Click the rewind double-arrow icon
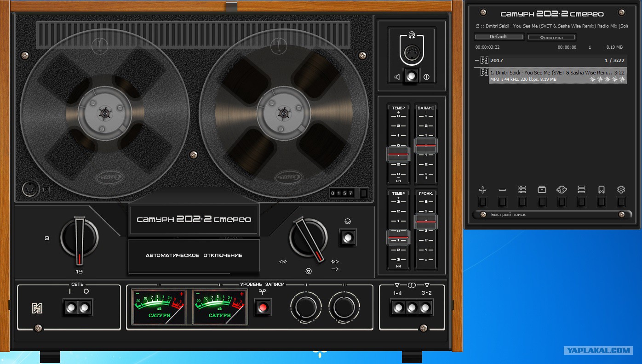This screenshot has height=364, width=642. (x=283, y=262)
